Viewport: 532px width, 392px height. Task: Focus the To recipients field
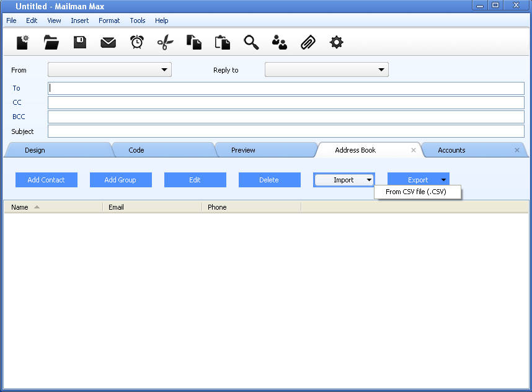coord(286,88)
